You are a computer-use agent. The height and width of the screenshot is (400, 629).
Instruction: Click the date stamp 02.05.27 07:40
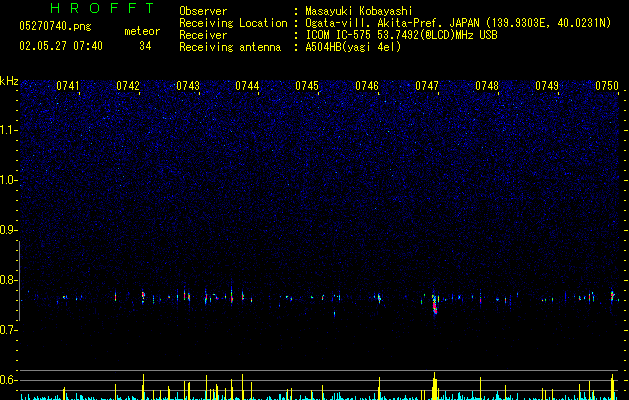coord(61,46)
